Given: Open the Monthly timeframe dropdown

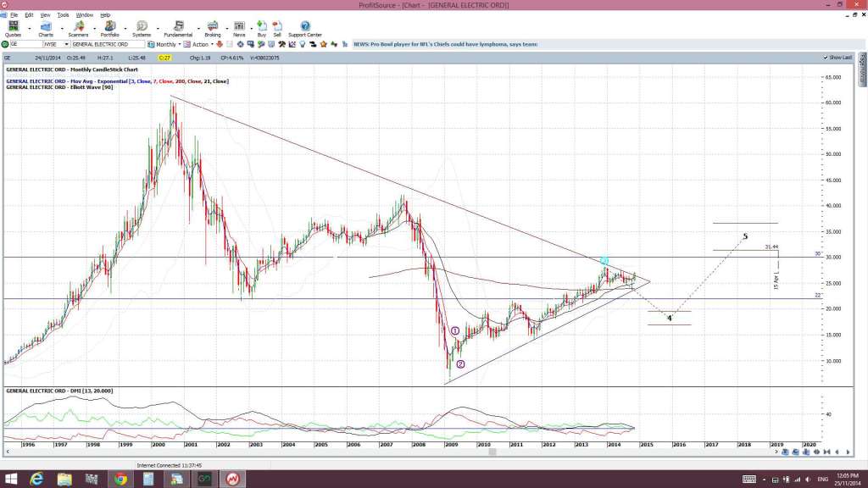Looking at the screenshot, I should [x=180, y=44].
